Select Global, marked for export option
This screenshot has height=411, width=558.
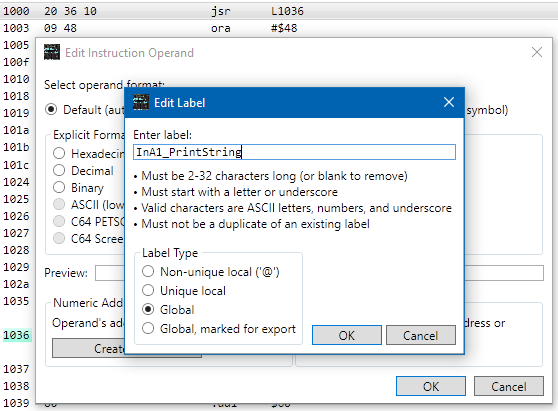coord(148,328)
